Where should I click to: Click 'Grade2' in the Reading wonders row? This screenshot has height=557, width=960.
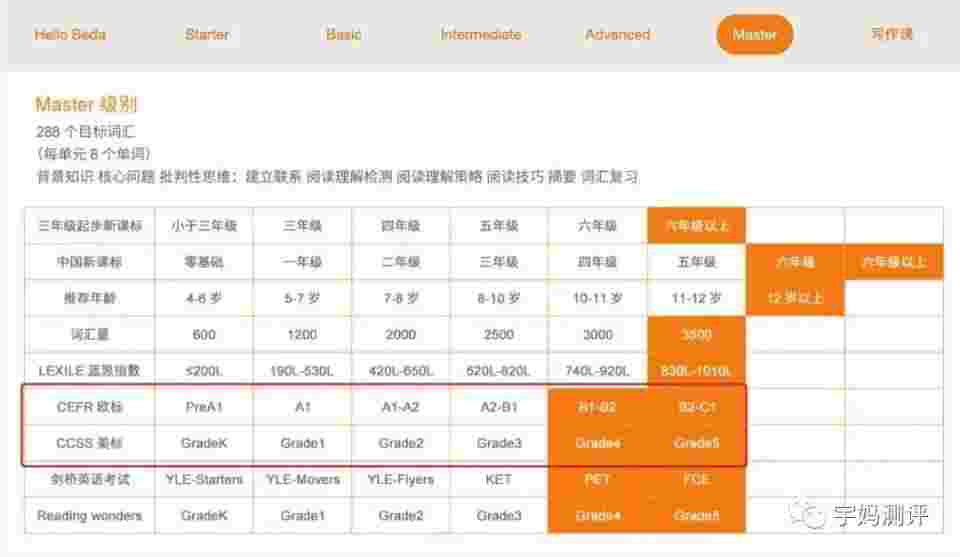(400, 515)
